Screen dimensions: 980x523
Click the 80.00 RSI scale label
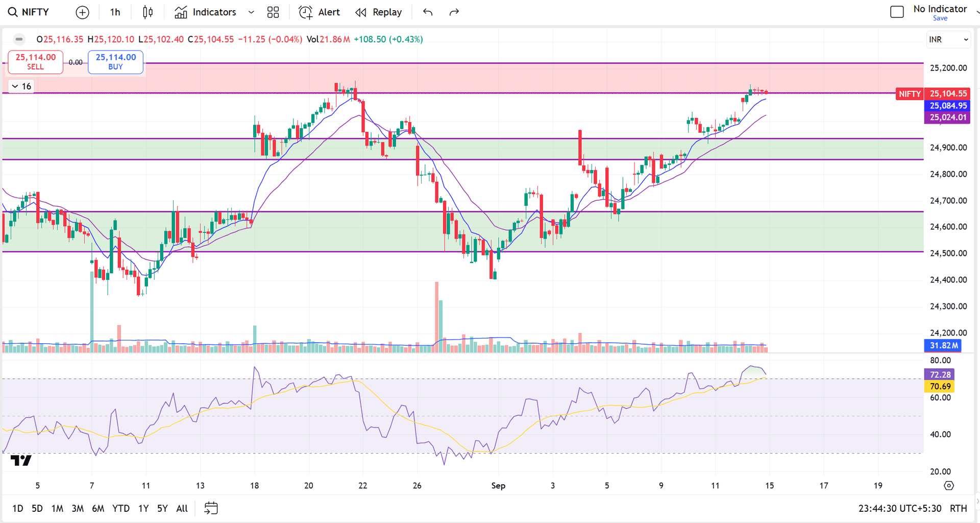click(940, 361)
